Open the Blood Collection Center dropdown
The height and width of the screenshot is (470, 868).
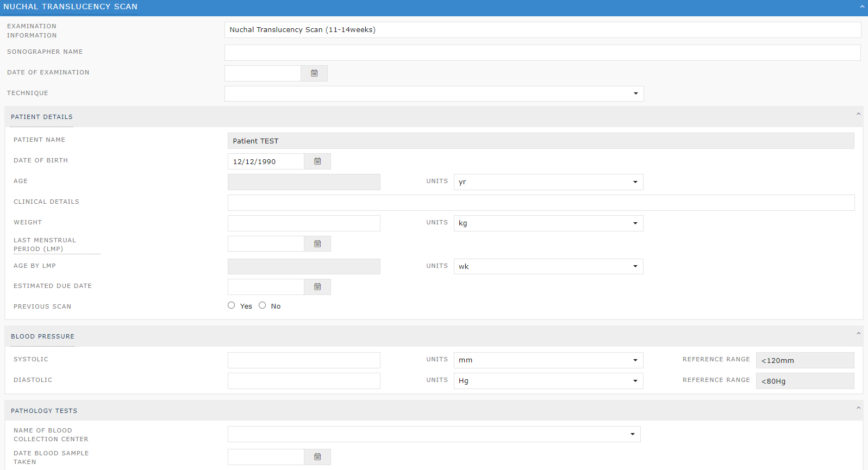[434, 434]
